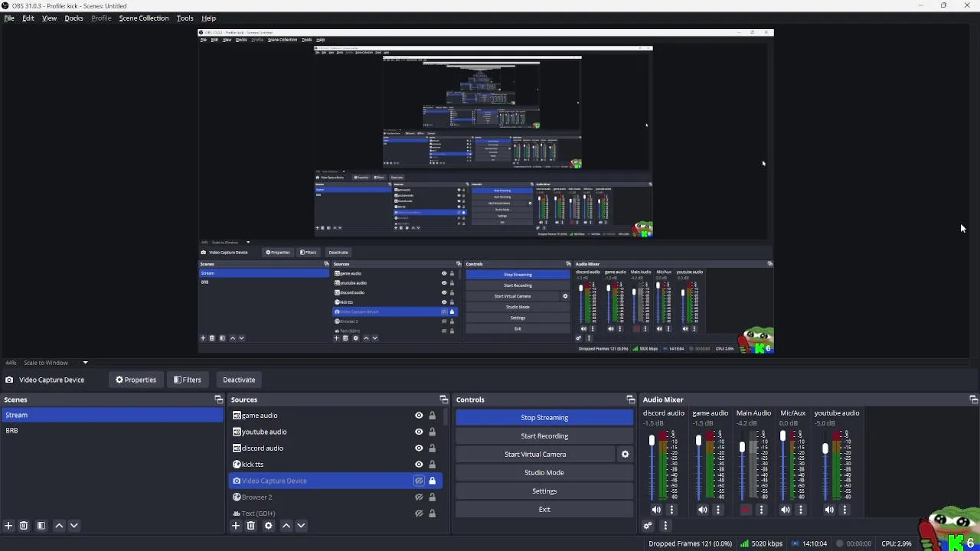Pop out the Sources dock panel

click(443, 399)
